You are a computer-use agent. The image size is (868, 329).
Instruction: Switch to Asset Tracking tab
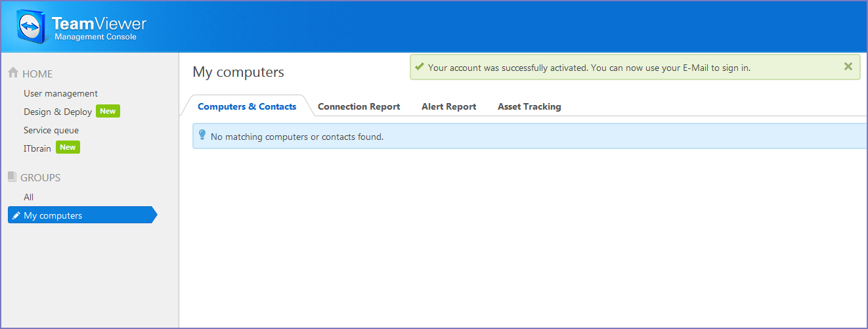pyautogui.click(x=529, y=106)
